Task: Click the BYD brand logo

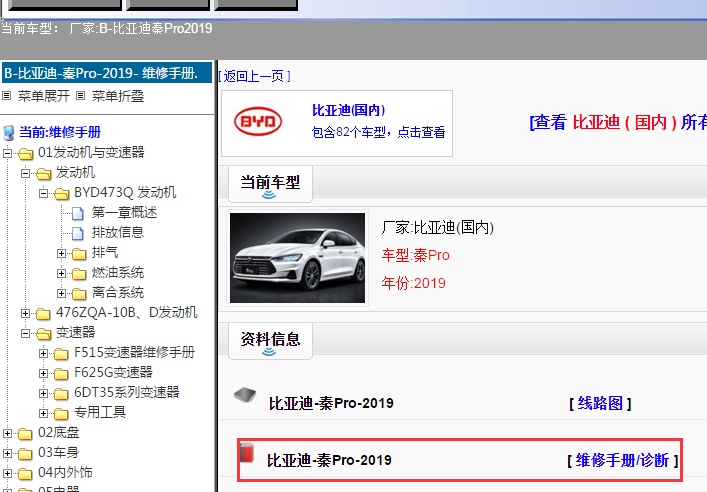Action: tap(258, 121)
